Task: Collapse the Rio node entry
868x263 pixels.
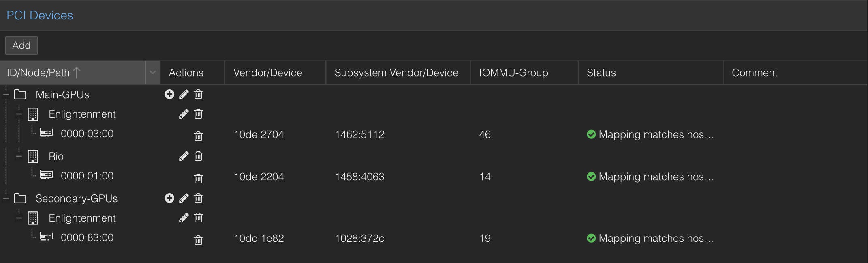Action: pyautogui.click(x=19, y=156)
